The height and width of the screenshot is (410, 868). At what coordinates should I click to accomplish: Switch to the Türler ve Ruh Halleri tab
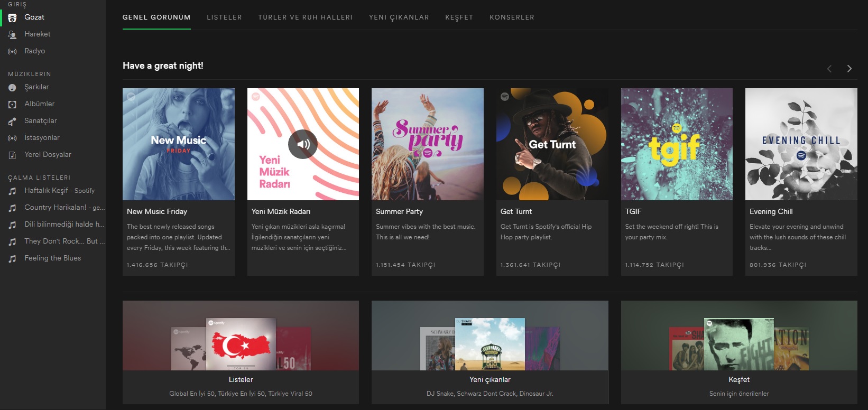[x=305, y=17]
